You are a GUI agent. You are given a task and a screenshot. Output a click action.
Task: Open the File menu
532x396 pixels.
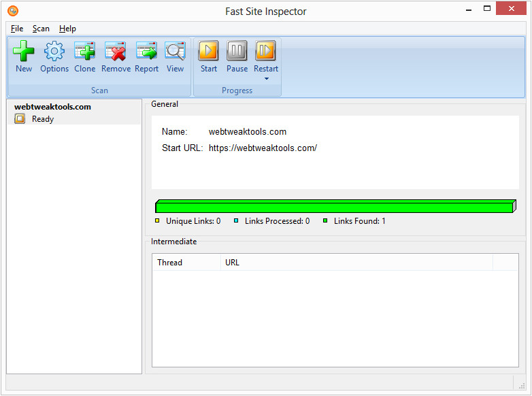click(17, 29)
